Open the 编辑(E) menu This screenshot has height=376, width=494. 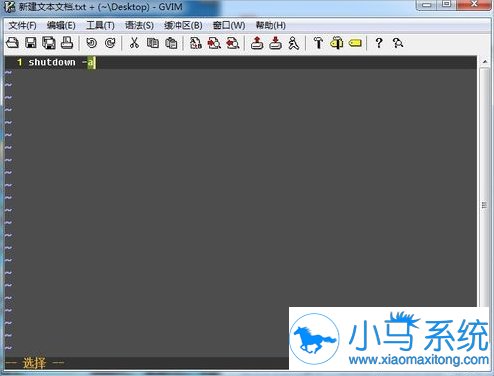(61, 25)
